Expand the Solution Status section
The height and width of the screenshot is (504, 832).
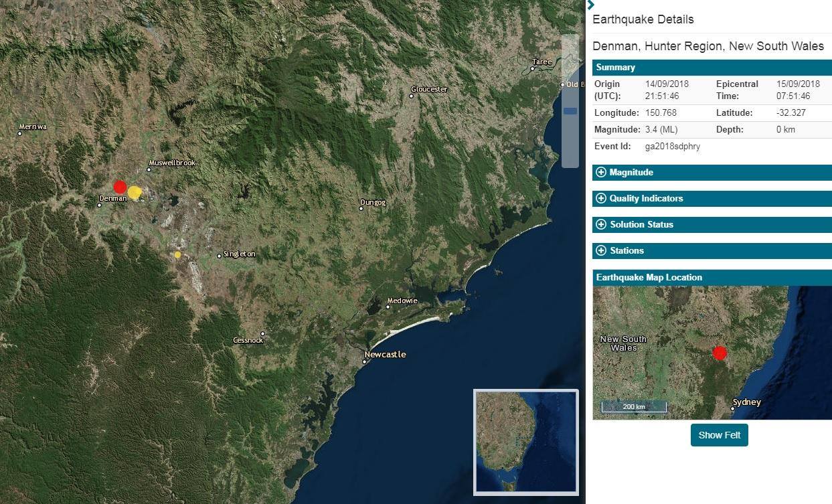(x=600, y=224)
